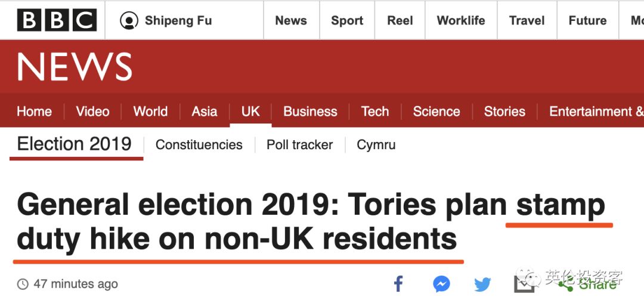Screen dimensions: 644x306
Task: Select the Travel top navigation item
Action: [x=527, y=21]
